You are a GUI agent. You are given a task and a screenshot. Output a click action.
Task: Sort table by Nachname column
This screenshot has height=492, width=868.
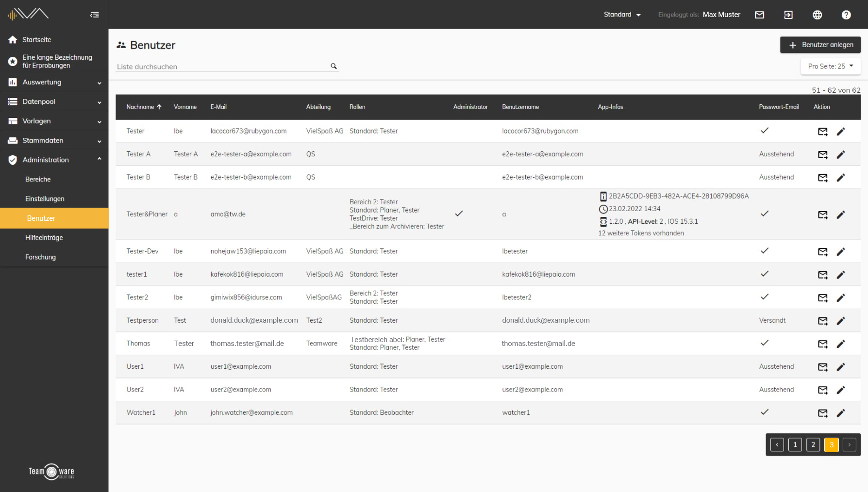[144, 107]
